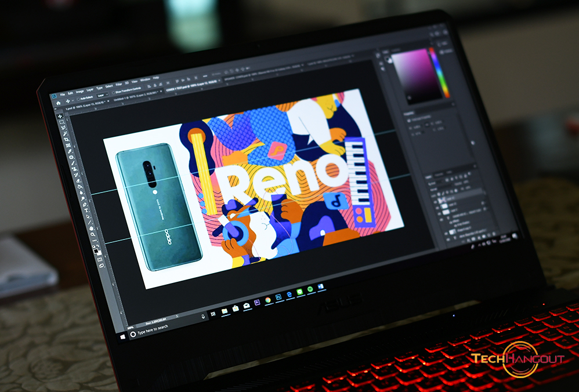Swap foreground and background colors
Screen dimensions: 579x392
[x=99, y=246]
